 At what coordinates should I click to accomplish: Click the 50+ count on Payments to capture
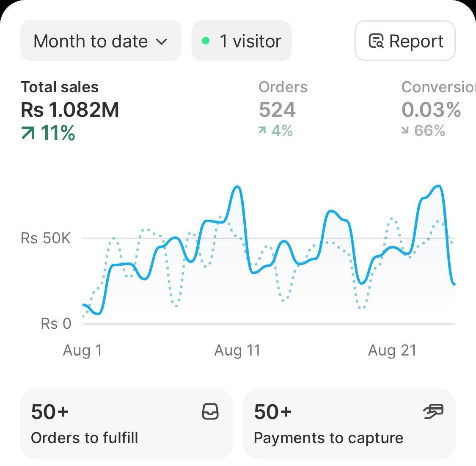pos(272,412)
